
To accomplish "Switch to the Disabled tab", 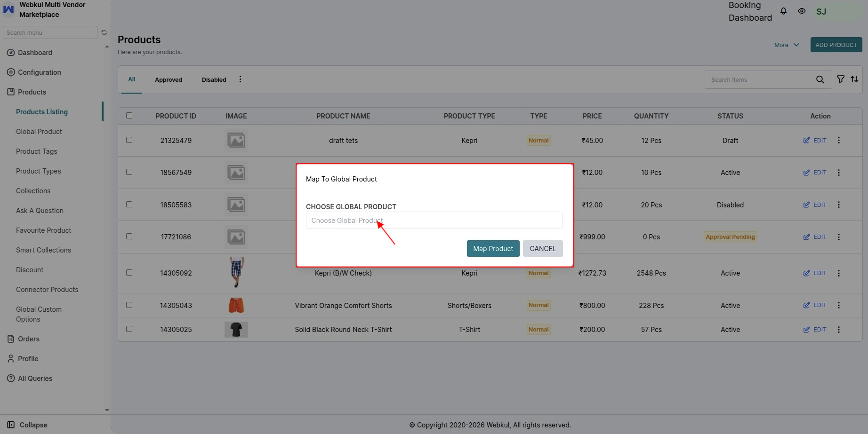I will pos(214,80).
